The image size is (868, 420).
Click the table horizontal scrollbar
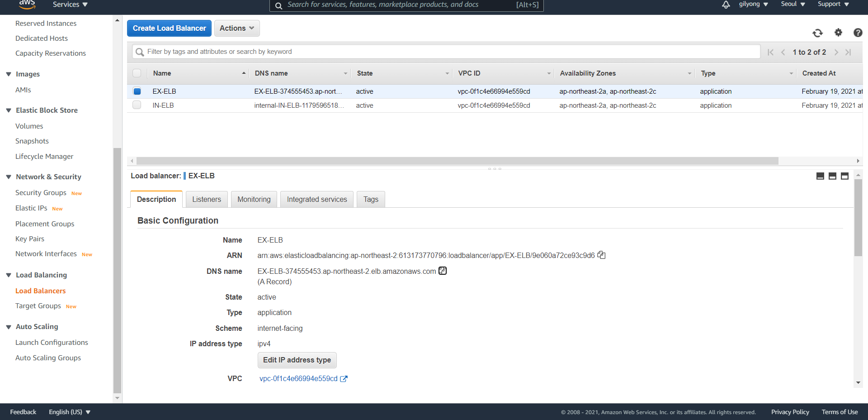[x=457, y=161]
